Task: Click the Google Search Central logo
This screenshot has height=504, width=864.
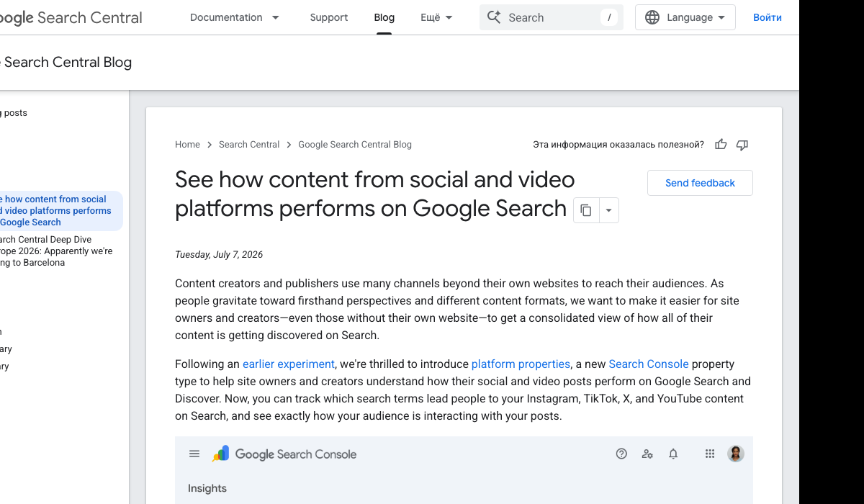Action: (x=71, y=17)
